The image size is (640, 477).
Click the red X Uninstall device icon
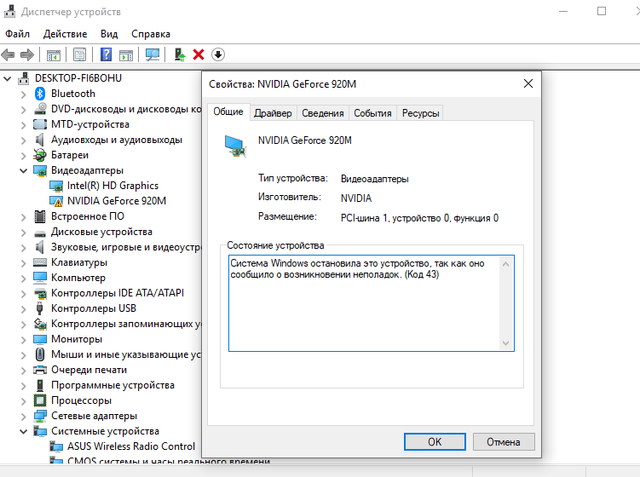coord(198,54)
